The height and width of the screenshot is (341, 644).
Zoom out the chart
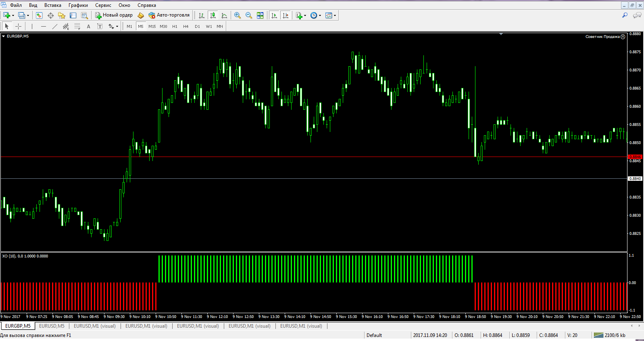click(249, 15)
